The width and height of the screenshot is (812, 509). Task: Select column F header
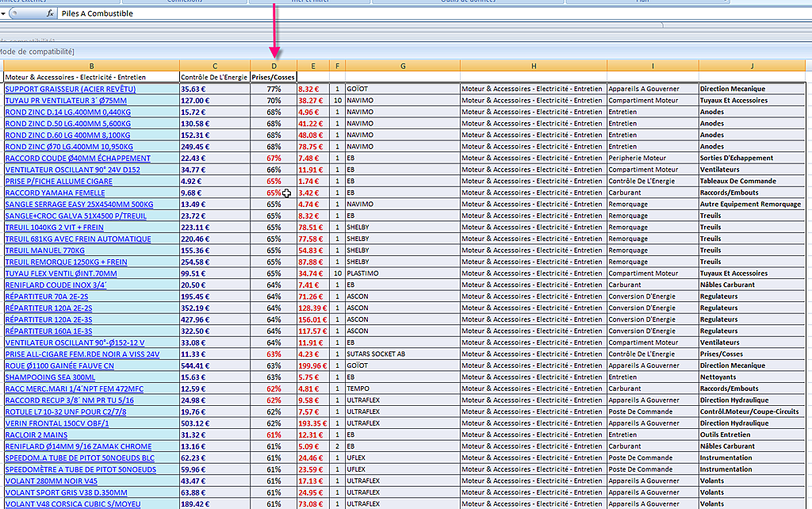pyautogui.click(x=337, y=66)
